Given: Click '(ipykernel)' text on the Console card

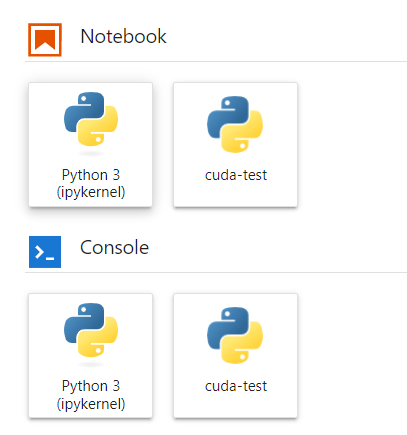Looking at the screenshot, I should (x=91, y=404).
